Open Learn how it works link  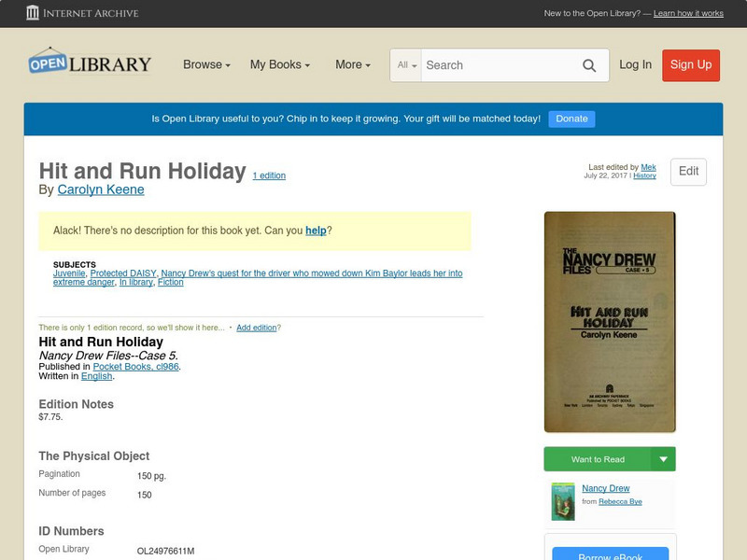click(688, 13)
